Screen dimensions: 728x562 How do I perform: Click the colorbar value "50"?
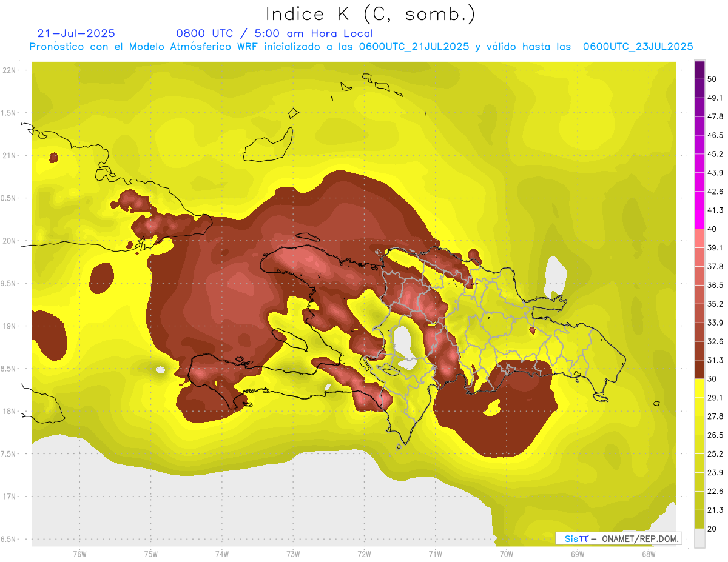[712, 79]
